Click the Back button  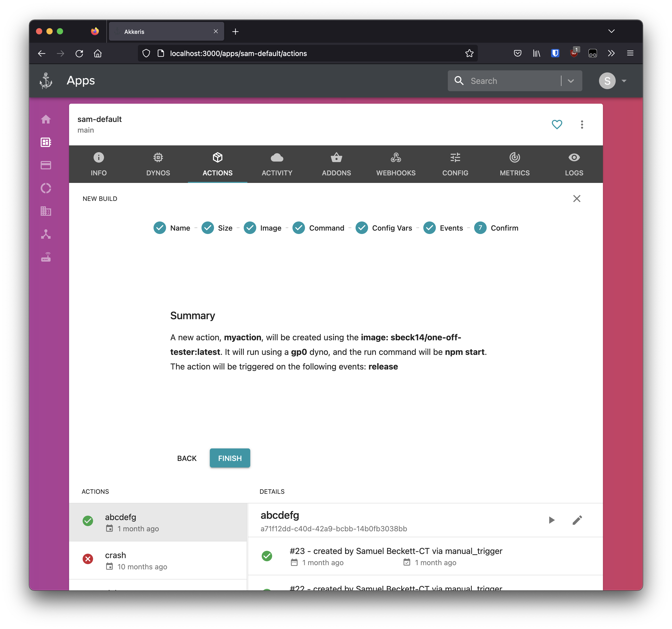tap(187, 458)
